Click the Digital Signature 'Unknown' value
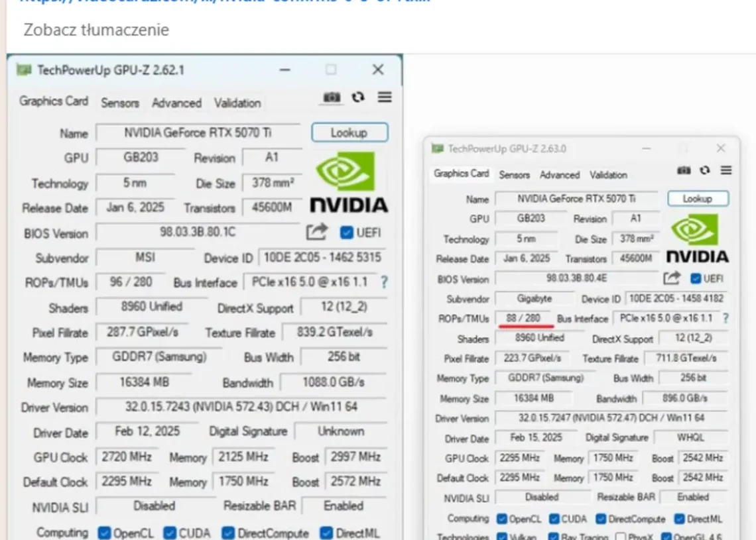This screenshot has width=756, height=540. tap(341, 431)
